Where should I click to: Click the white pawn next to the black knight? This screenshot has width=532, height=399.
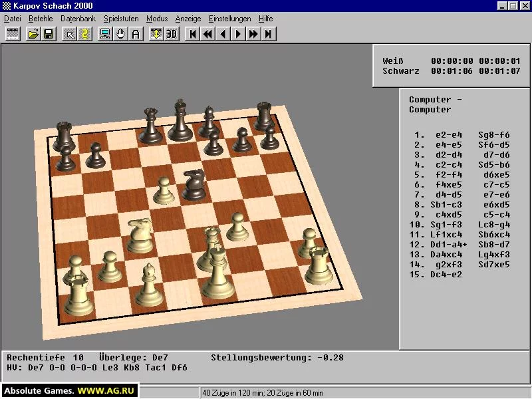[164, 191]
